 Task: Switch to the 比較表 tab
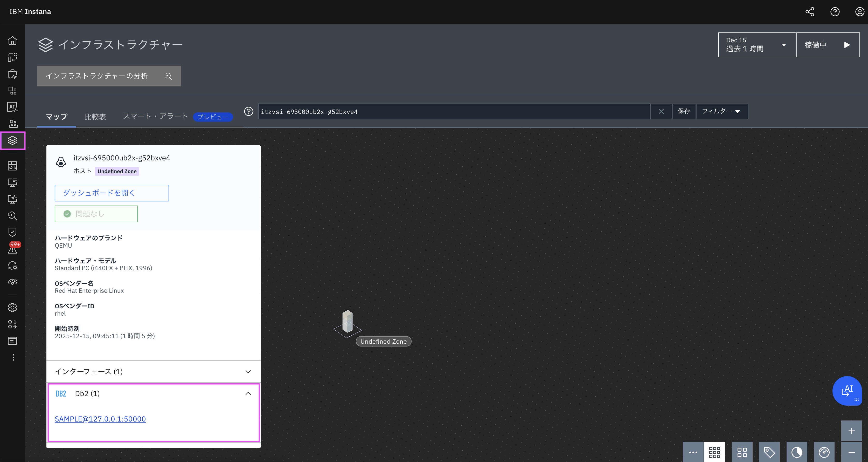[95, 117]
